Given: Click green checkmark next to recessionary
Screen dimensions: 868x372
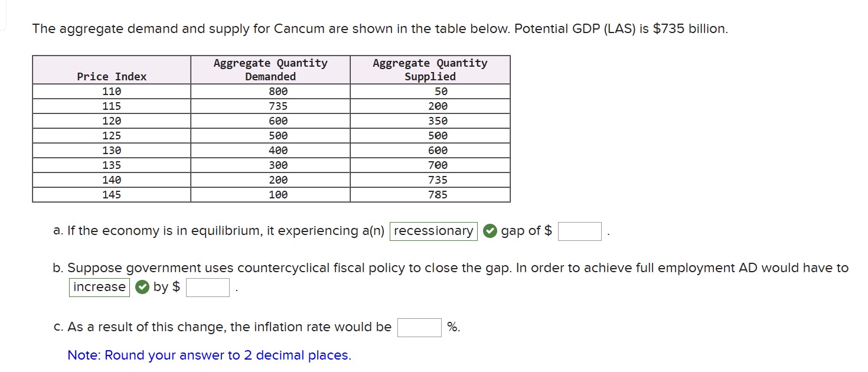Looking at the screenshot, I should (490, 231).
